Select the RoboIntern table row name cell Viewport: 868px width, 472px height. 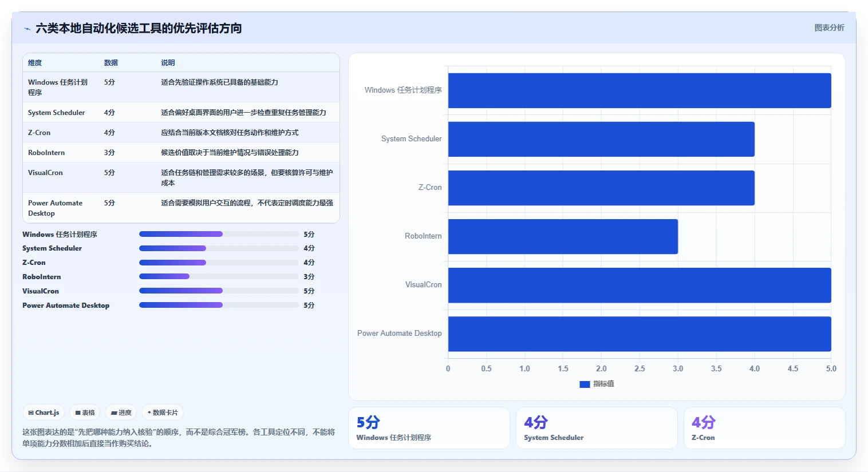tap(46, 153)
